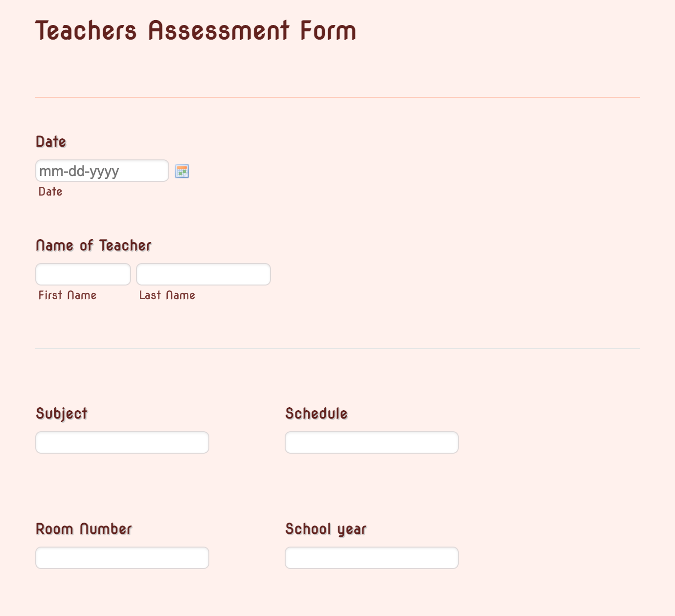The width and height of the screenshot is (675, 616).
Task: Click the Last Name caption text
Action: point(167,295)
